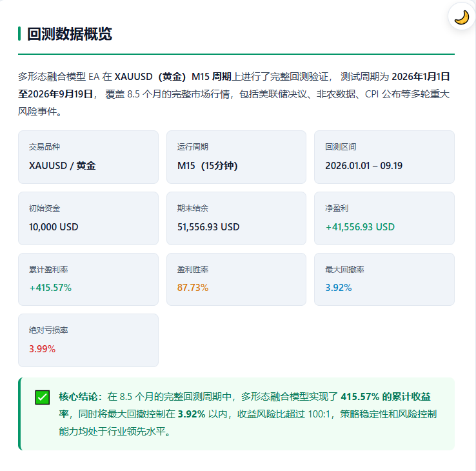Click the bold 3.92% in the conclusion box
Viewport: 476px width, 471px height.
[192, 414]
